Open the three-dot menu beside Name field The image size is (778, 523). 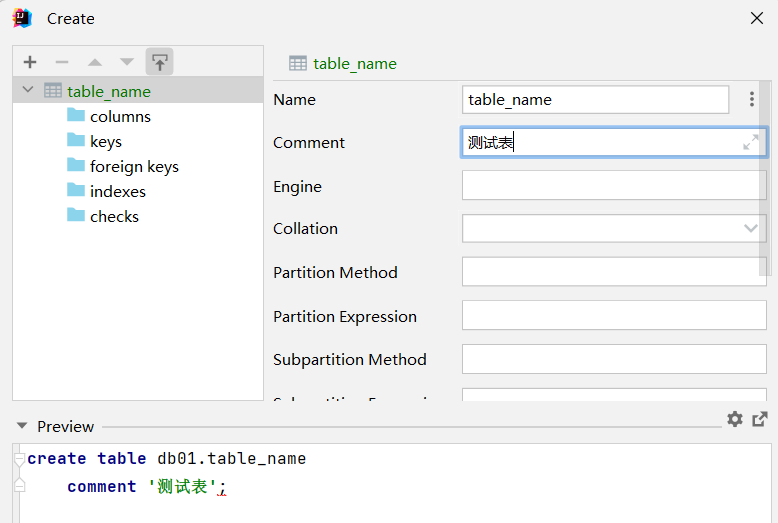[x=752, y=100]
